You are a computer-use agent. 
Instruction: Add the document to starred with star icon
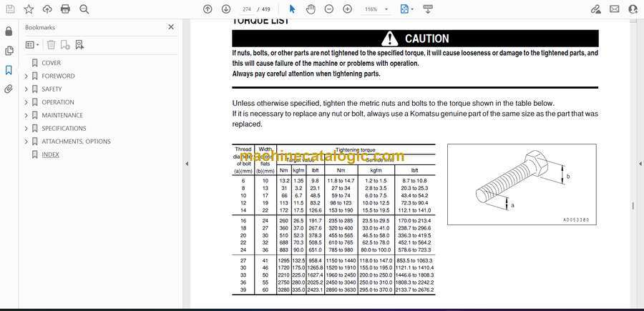pyautogui.click(x=29, y=9)
